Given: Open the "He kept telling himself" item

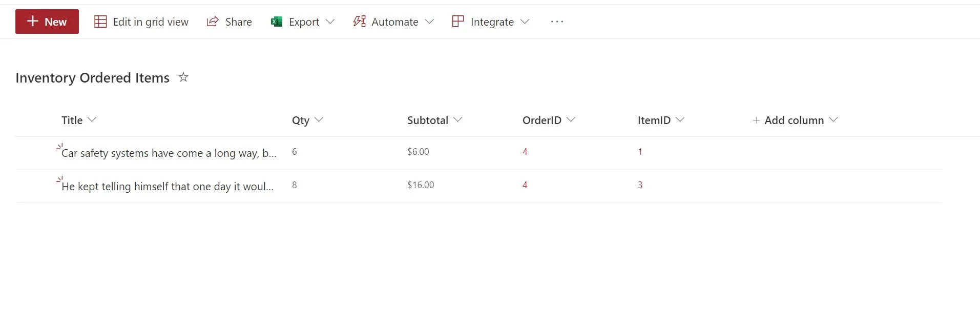Looking at the screenshot, I should click(167, 186).
